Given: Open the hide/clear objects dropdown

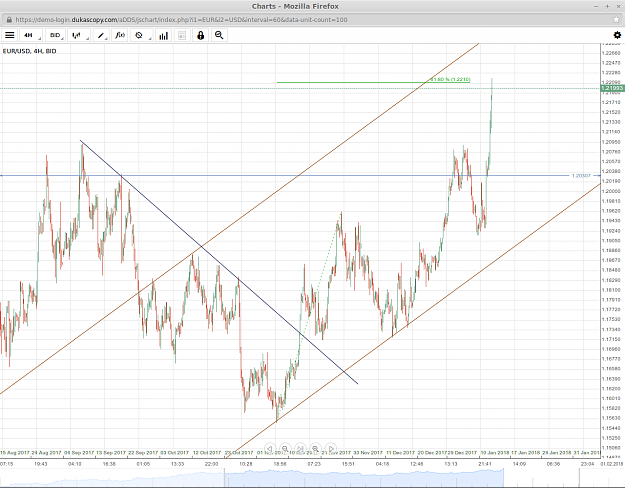Looking at the screenshot, I should point(141,35).
